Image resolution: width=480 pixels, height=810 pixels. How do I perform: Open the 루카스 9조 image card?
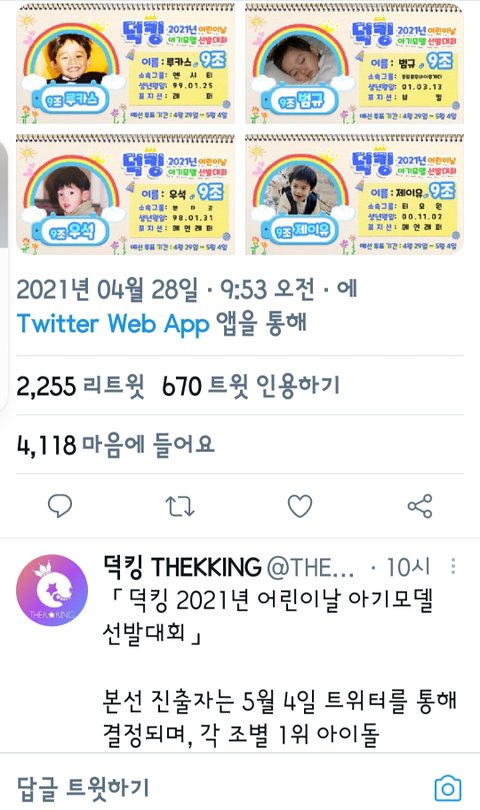(x=125, y=63)
